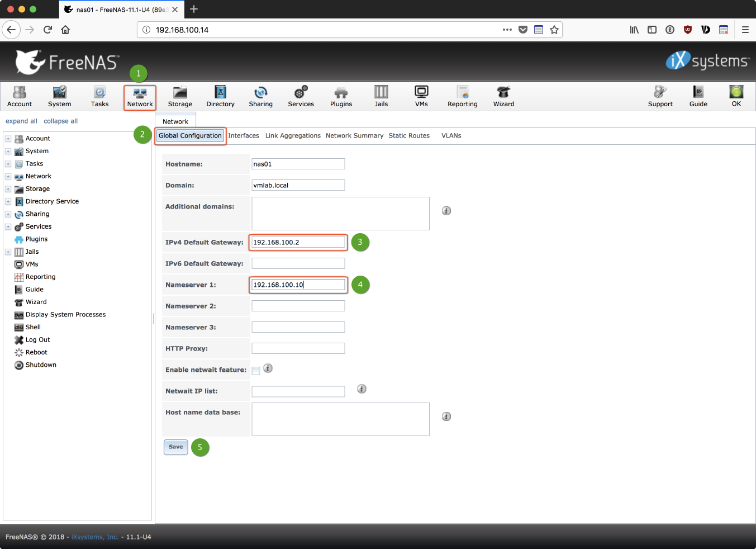This screenshot has height=549, width=756.
Task: Expand the Services tree node
Action: [x=8, y=226]
